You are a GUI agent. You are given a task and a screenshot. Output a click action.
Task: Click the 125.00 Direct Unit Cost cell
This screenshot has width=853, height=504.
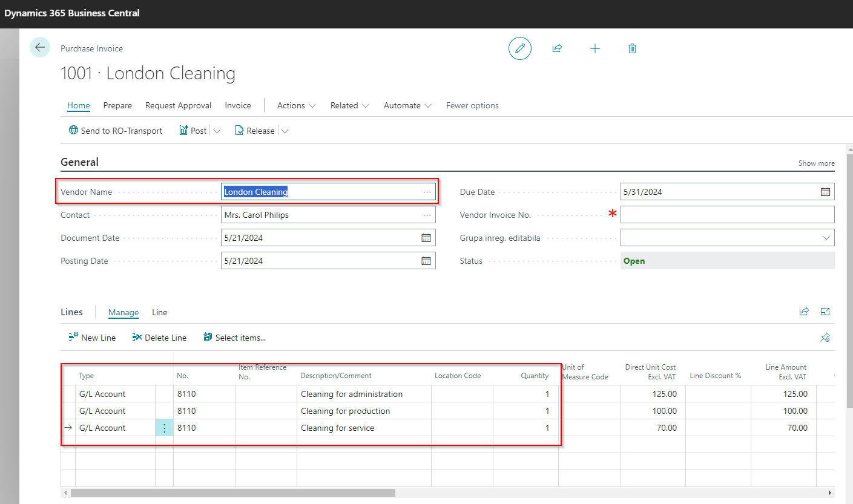[x=653, y=394]
